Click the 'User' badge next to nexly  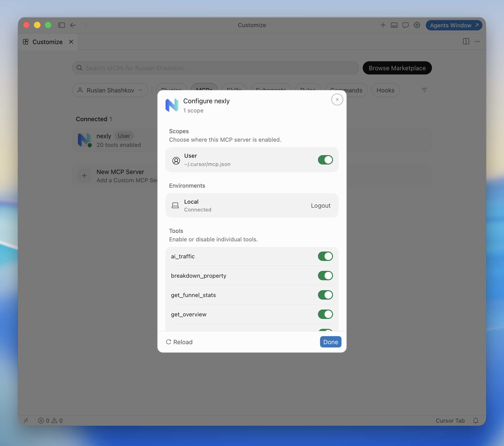pos(124,136)
